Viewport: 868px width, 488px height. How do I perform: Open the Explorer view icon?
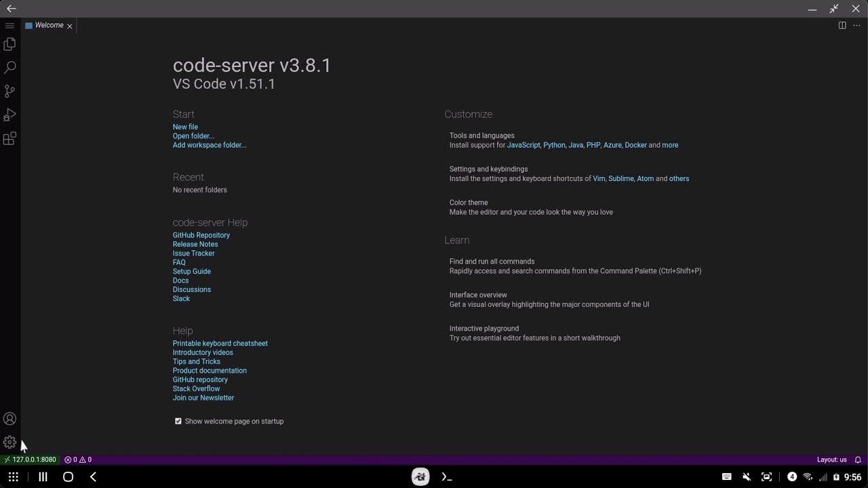click(x=9, y=44)
